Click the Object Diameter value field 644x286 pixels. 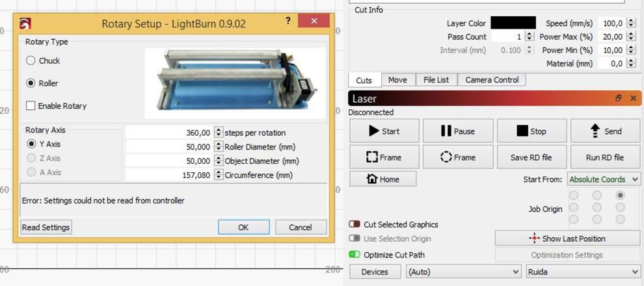pyautogui.click(x=170, y=161)
